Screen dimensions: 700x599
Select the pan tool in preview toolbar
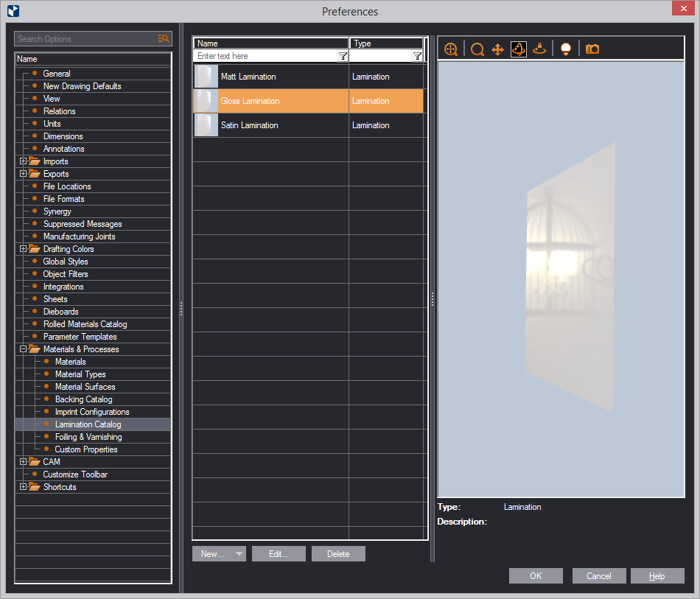[x=498, y=49]
